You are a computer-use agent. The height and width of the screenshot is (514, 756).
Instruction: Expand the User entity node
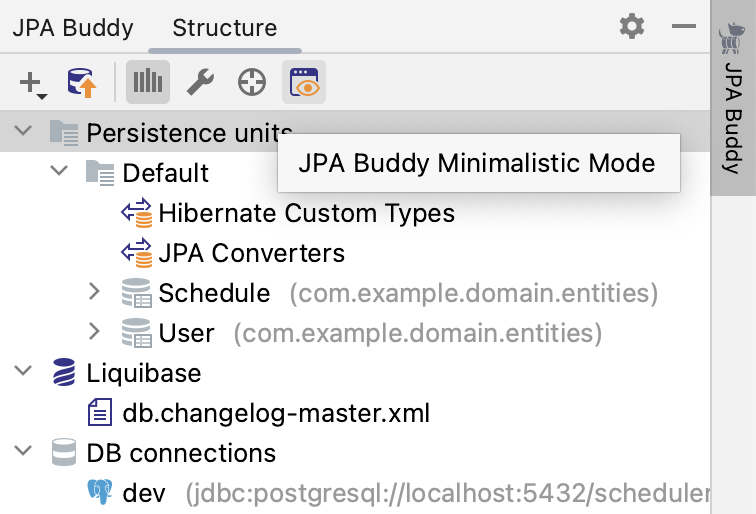coord(95,332)
